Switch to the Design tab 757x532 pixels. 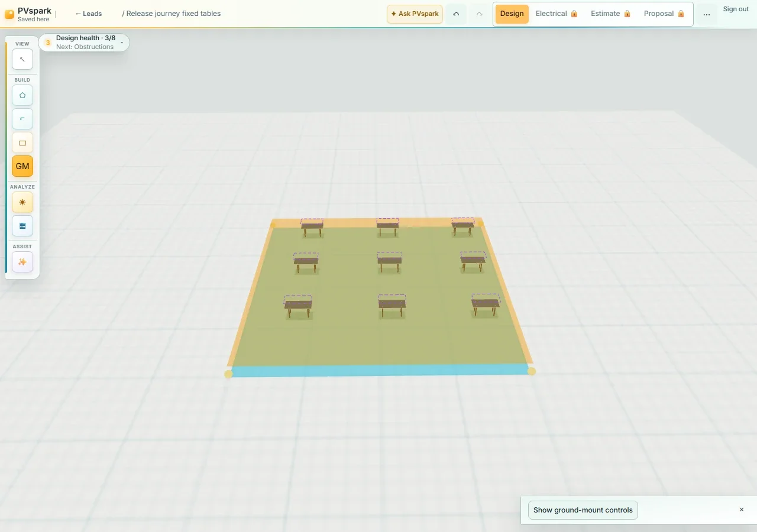point(512,14)
